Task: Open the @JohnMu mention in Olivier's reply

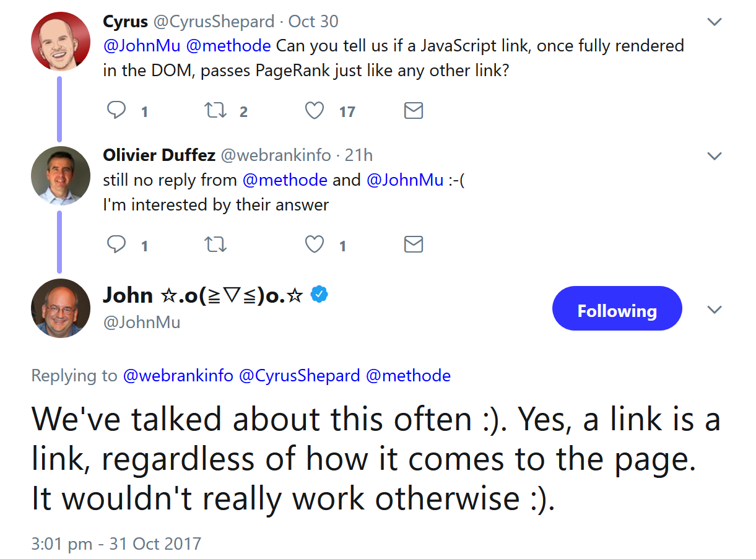Action: pyautogui.click(x=405, y=180)
